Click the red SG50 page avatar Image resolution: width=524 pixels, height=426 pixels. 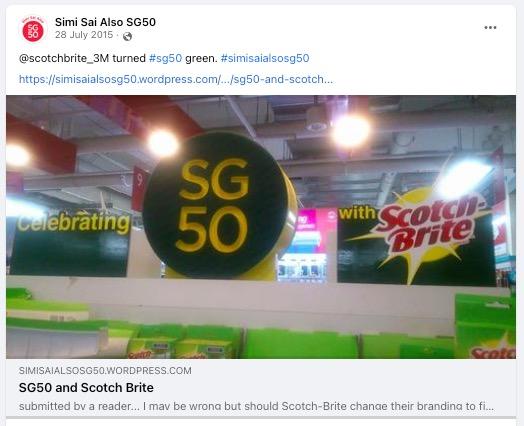[x=33, y=29]
